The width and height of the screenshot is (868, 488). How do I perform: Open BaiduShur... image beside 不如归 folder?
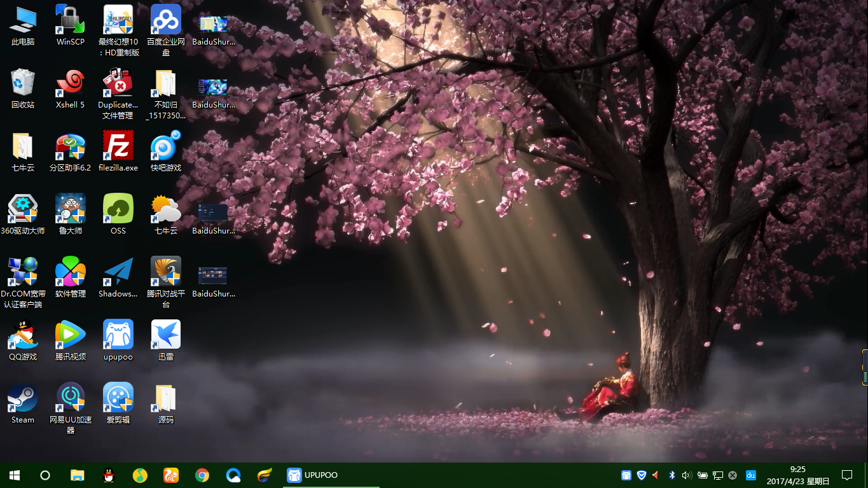(x=214, y=92)
